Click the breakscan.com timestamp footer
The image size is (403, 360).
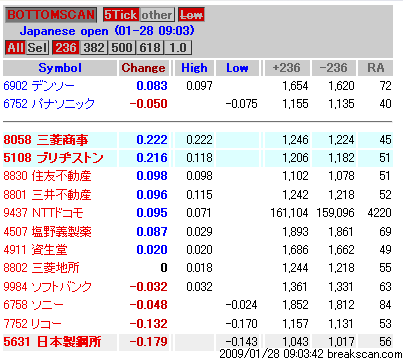311,354
